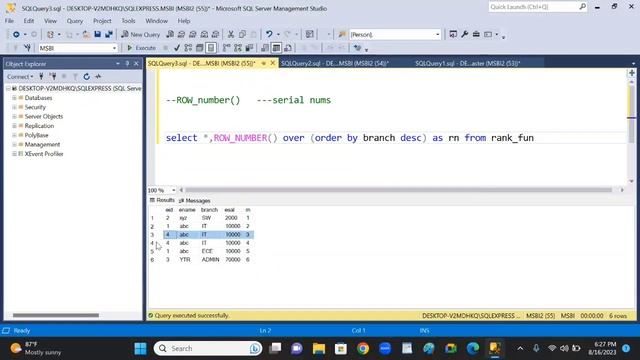
Task: Click the Object Explorer horizontal scrollbar
Action: point(56,315)
